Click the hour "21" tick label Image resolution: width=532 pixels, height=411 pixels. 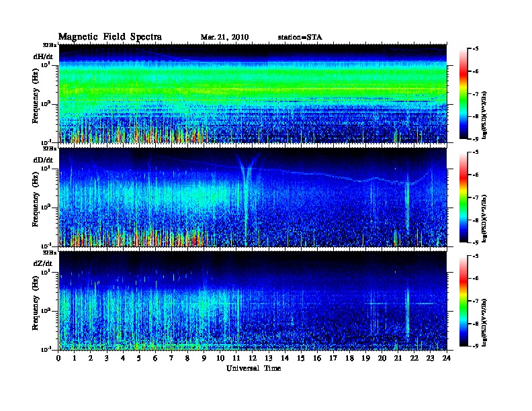398,358
